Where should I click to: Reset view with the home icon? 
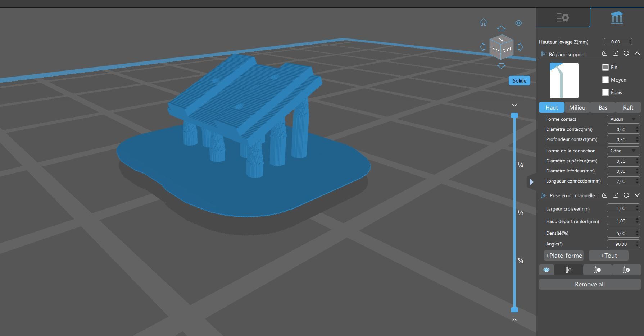[x=483, y=22]
